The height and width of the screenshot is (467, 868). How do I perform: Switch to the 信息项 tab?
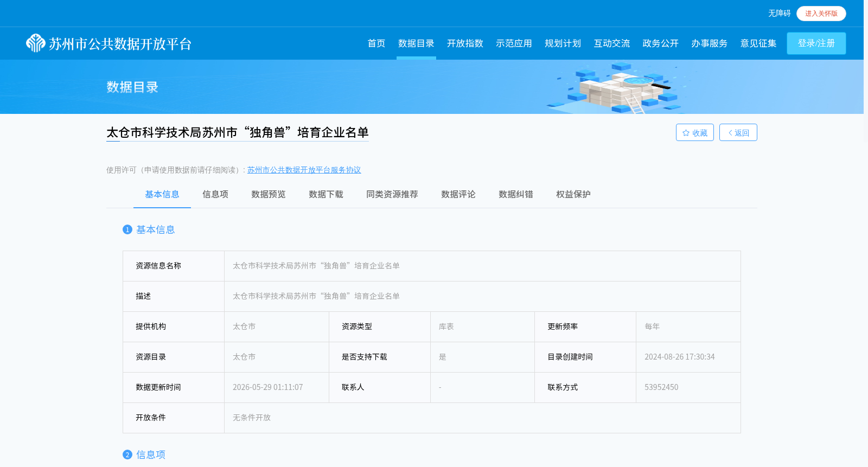tap(215, 194)
